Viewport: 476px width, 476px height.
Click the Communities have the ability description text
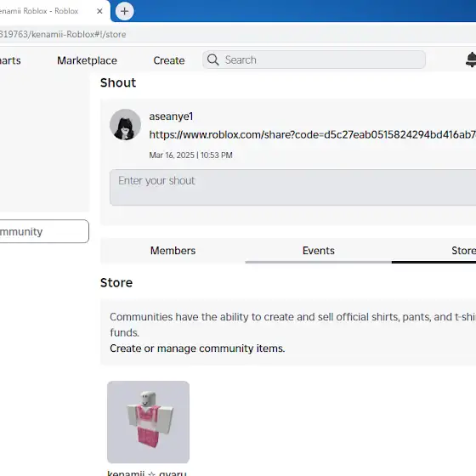click(292, 325)
